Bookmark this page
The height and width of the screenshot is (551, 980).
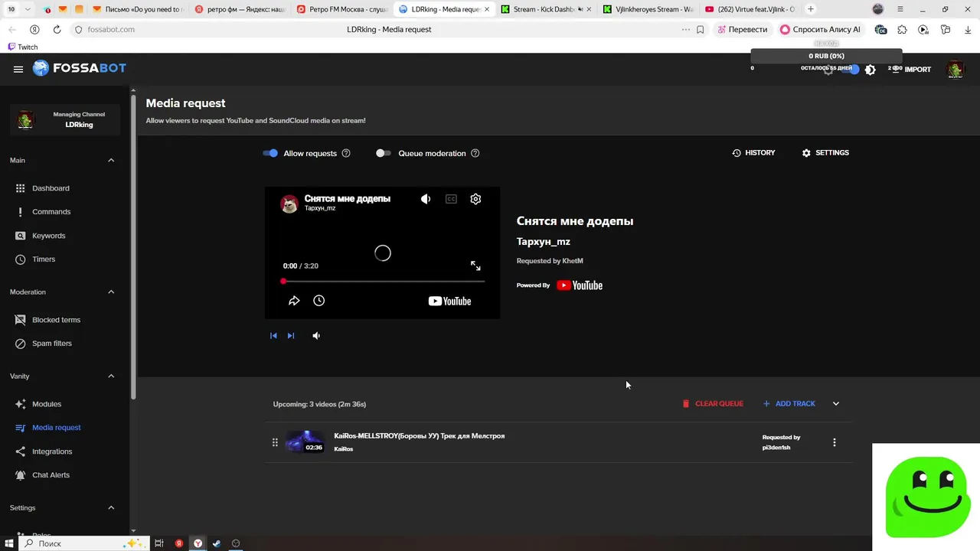[x=701, y=29]
